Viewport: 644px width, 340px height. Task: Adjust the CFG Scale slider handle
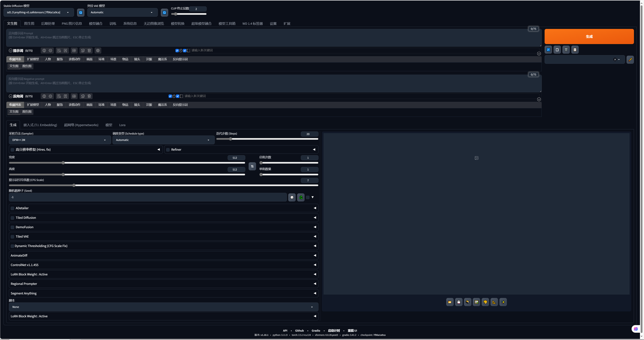coord(74,185)
